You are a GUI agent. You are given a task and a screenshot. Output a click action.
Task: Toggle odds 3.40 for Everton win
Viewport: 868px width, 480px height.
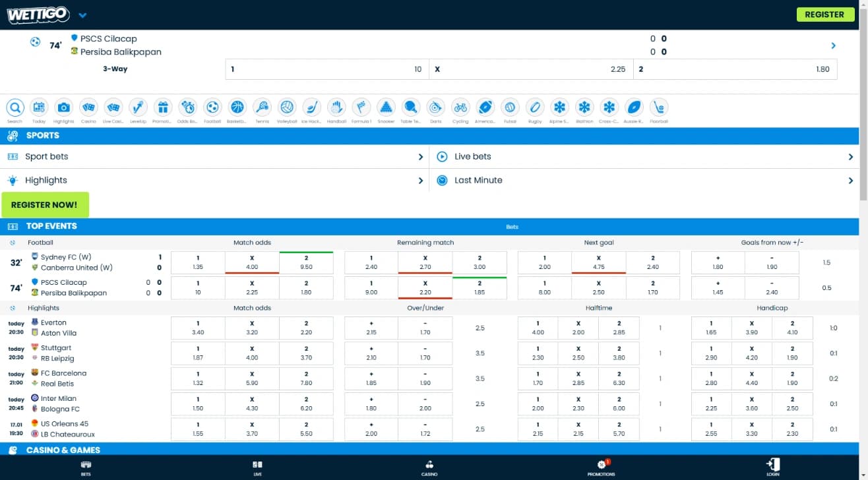[x=198, y=328]
